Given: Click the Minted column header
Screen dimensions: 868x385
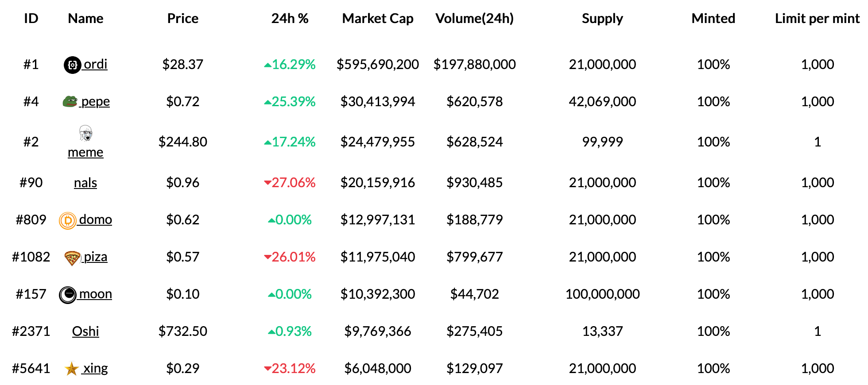Looking at the screenshot, I should point(713,19).
